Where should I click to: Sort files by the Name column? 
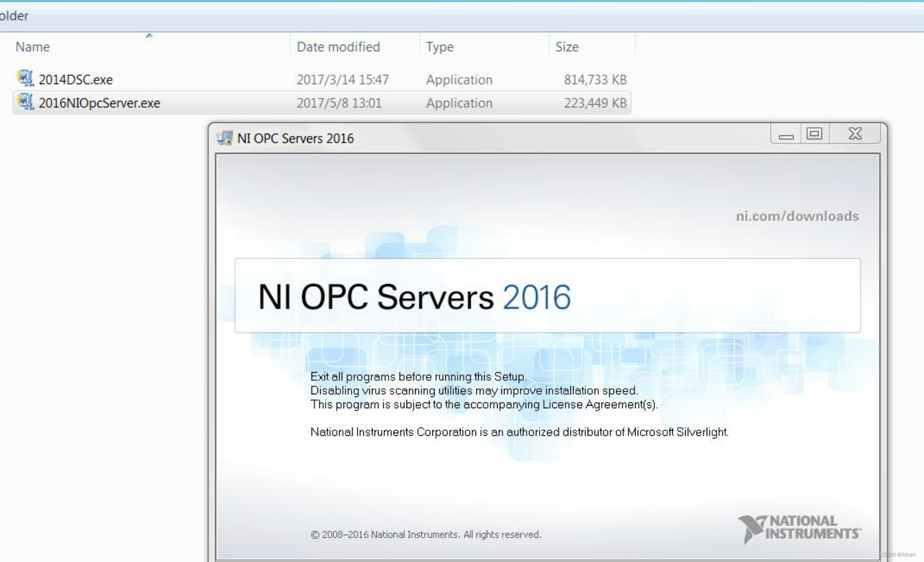(32, 47)
